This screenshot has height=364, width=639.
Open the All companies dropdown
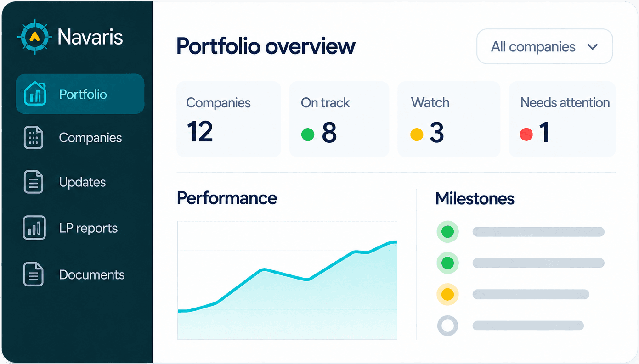point(544,46)
